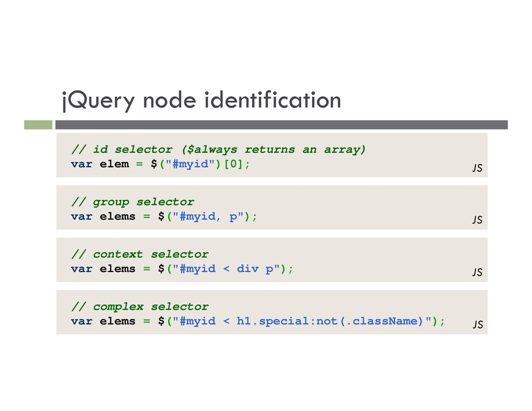Click the JS label in the group selector block
This screenshot has height=411, width=532.
point(477,220)
